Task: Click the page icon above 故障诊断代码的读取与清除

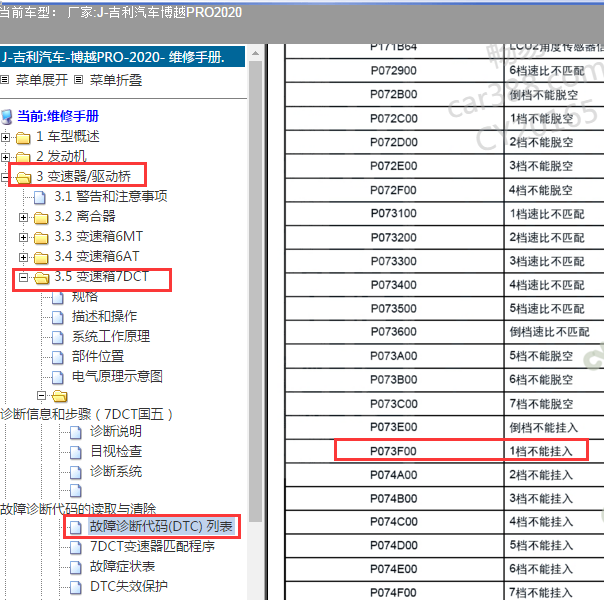Action: click(x=76, y=491)
